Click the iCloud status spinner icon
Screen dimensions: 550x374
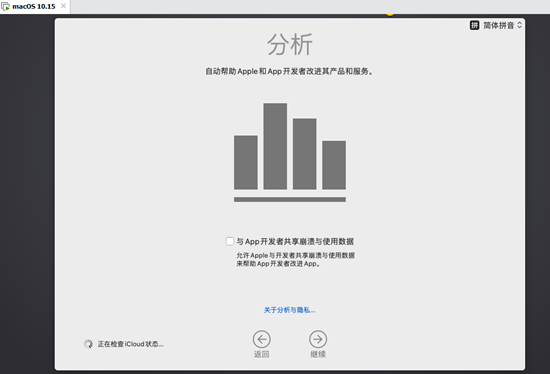click(88, 344)
